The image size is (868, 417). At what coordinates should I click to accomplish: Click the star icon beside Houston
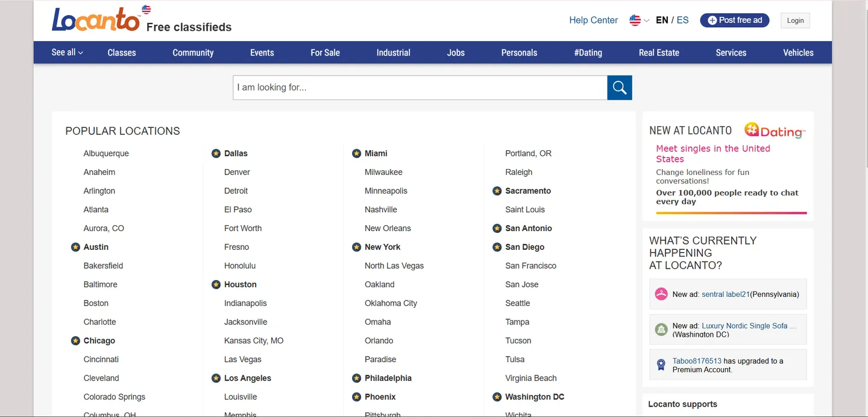(x=216, y=284)
